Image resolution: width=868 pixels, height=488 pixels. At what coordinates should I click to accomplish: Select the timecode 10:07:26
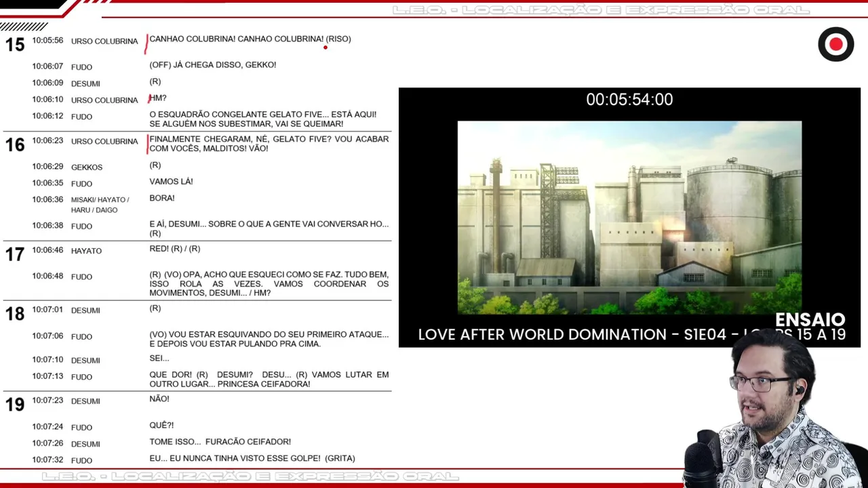pyautogui.click(x=47, y=443)
